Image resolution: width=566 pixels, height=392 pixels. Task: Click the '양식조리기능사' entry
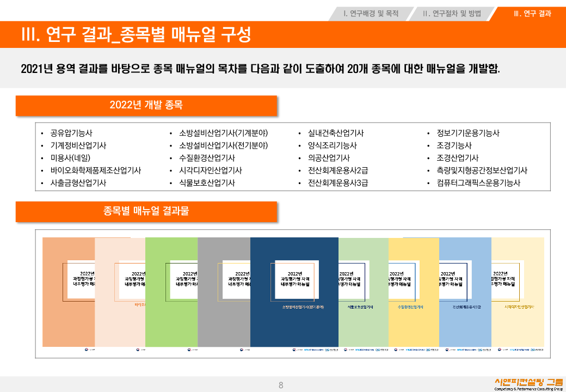tap(332, 145)
